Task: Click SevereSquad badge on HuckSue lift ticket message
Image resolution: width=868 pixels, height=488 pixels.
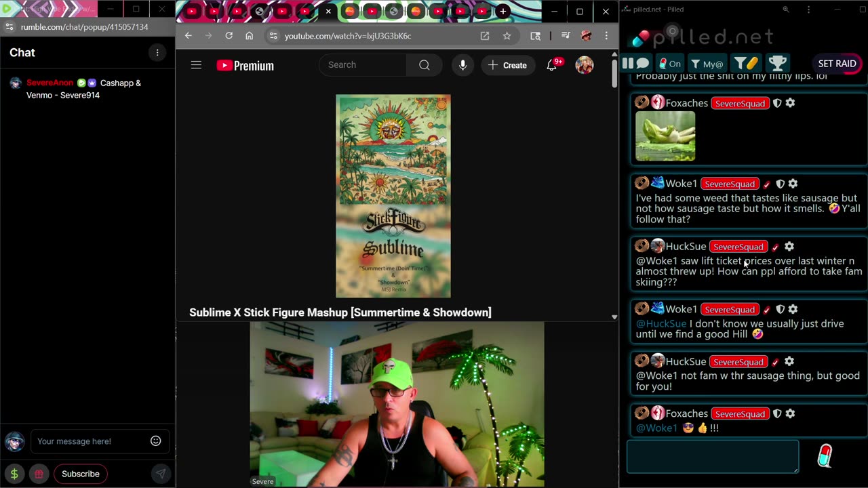Action: [738, 247]
